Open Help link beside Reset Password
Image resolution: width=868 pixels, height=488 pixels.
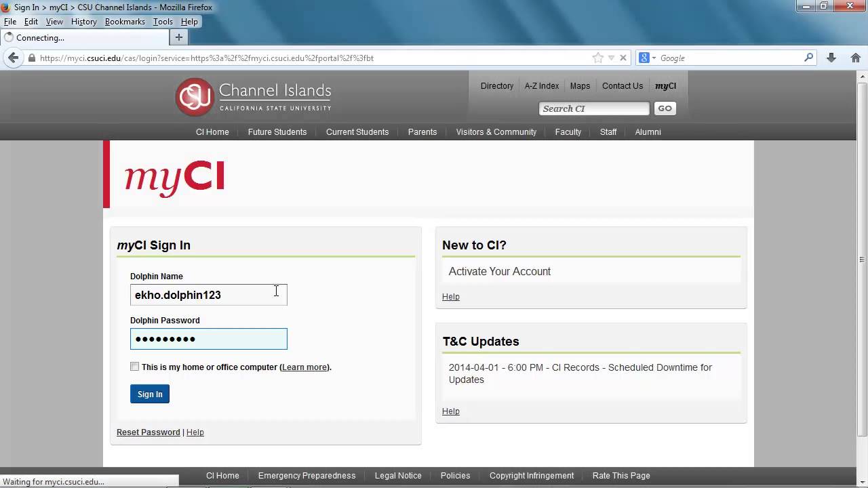pyautogui.click(x=195, y=432)
